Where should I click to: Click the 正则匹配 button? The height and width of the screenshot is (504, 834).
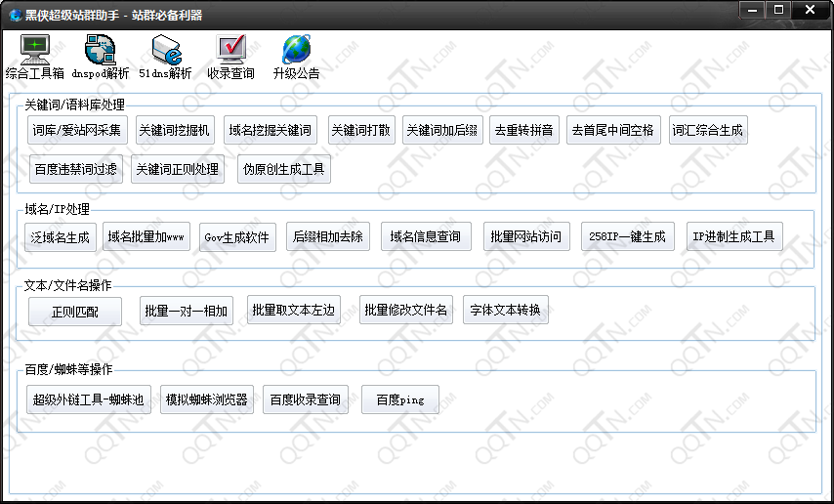75,312
